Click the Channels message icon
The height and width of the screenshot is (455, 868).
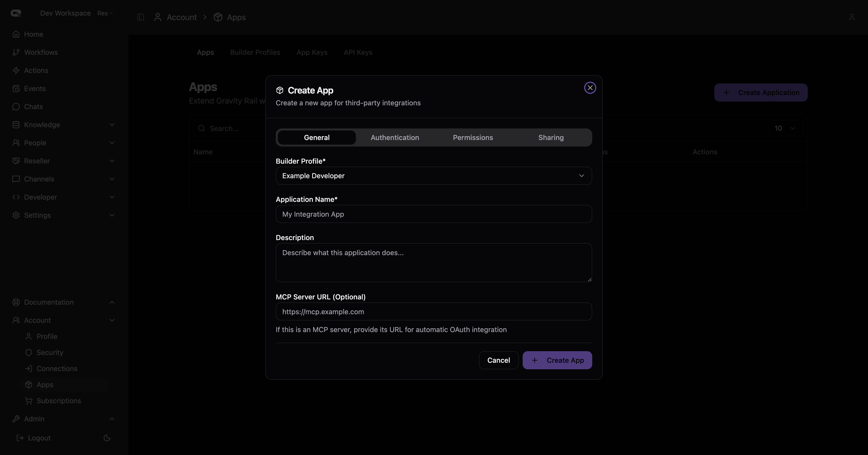[x=16, y=179]
